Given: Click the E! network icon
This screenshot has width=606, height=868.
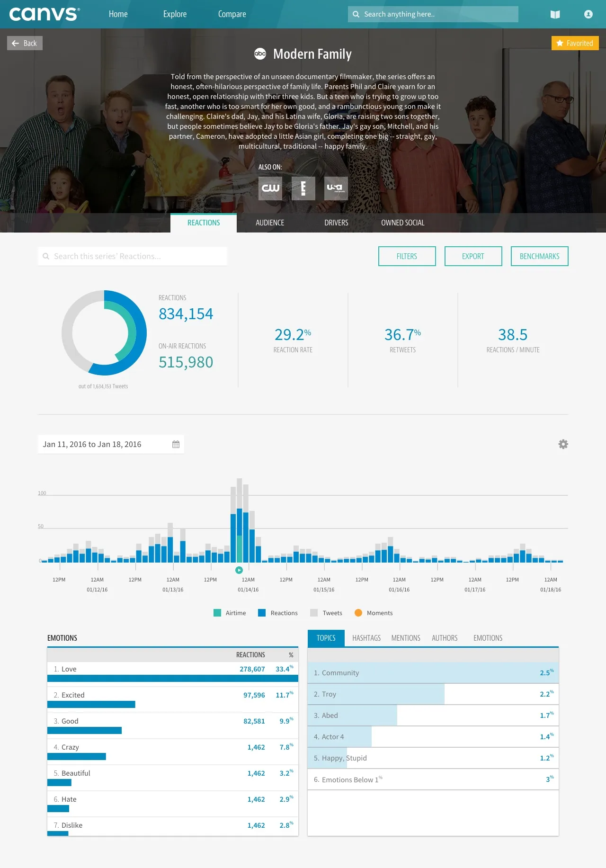Looking at the screenshot, I should click(x=303, y=188).
